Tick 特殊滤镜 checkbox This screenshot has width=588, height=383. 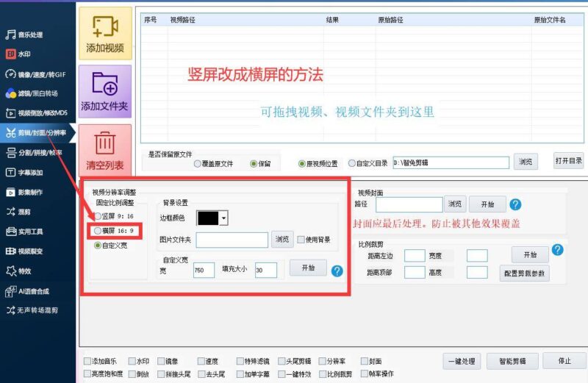[x=253, y=361]
